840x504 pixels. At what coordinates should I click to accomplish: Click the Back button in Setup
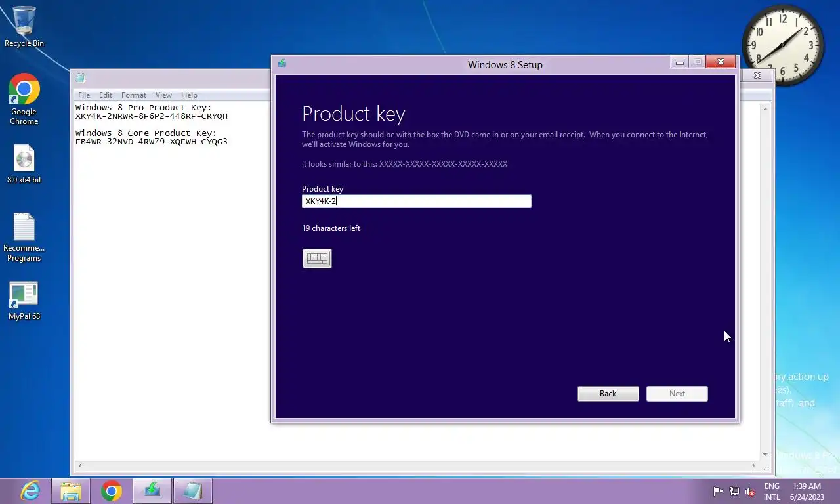(x=608, y=394)
